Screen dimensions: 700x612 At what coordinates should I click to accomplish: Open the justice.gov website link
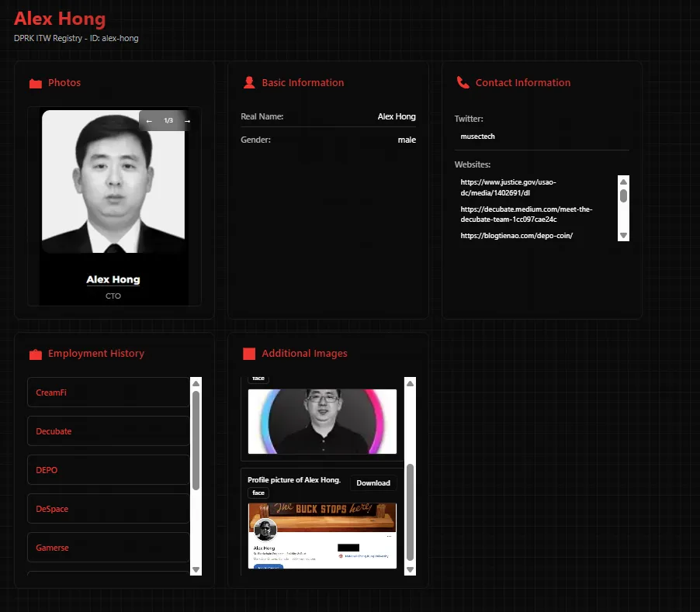pos(508,187)
